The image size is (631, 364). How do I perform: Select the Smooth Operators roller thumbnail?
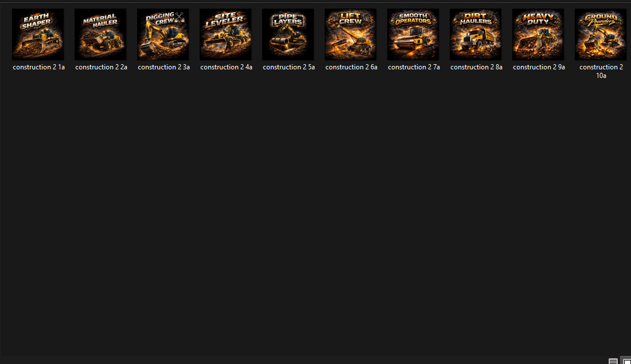point(413,34)
